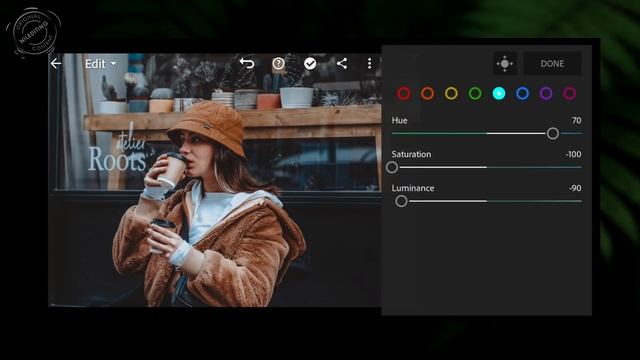
Task: Open the three-dot overflow menu
Action: click(369, 63)
